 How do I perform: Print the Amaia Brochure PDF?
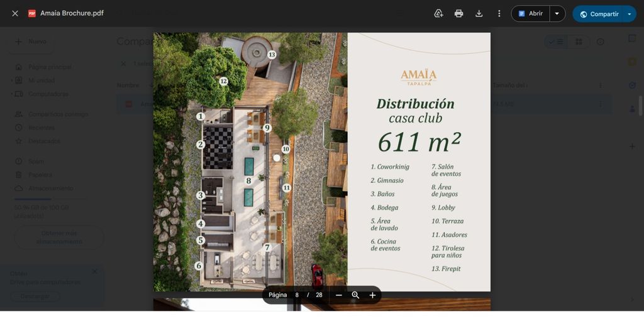pos(458,14)
